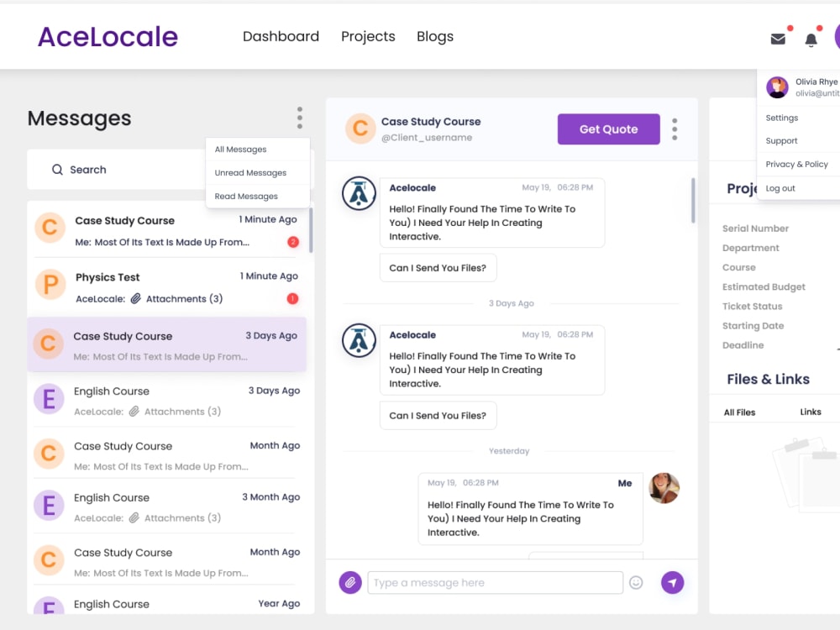
Task: Send message with paper plane button
Action: tap(672, 582)
